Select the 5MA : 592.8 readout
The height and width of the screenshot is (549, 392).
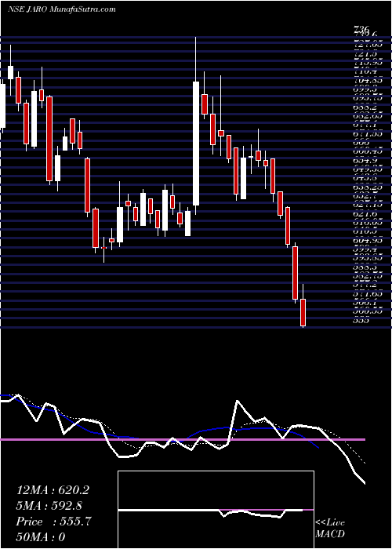click(x=49, y=506)
